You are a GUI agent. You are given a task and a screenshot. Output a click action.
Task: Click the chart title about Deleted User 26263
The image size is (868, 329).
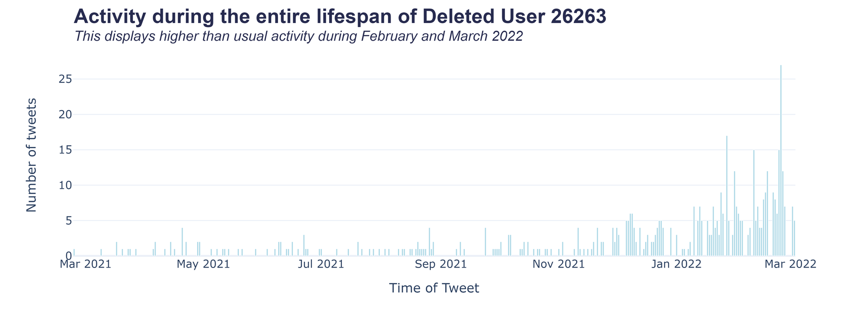point(340,17)
